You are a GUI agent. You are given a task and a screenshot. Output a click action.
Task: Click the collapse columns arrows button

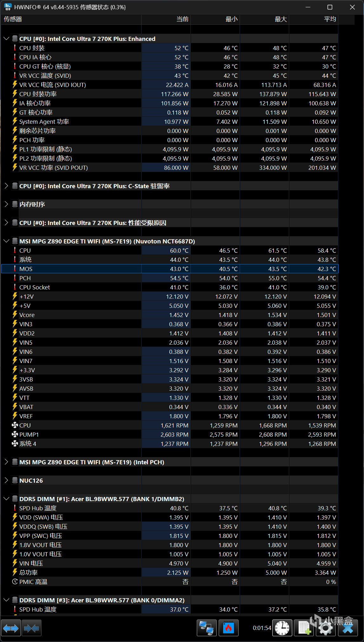pos(31,628)
